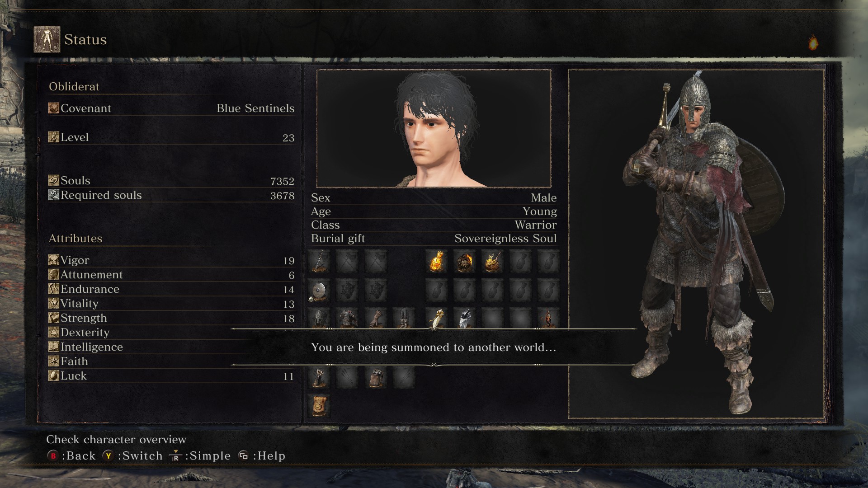Viewport: 868px width, 488px height.
Task: Select the helmet armor slot icon
Action: point(319,318)
